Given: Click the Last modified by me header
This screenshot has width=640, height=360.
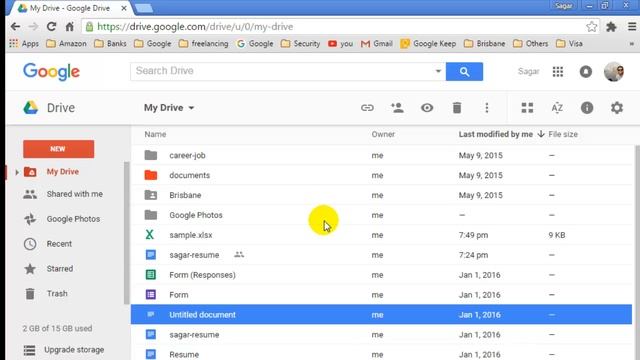Looking at the screenshot, I should [x=496, y=134].
